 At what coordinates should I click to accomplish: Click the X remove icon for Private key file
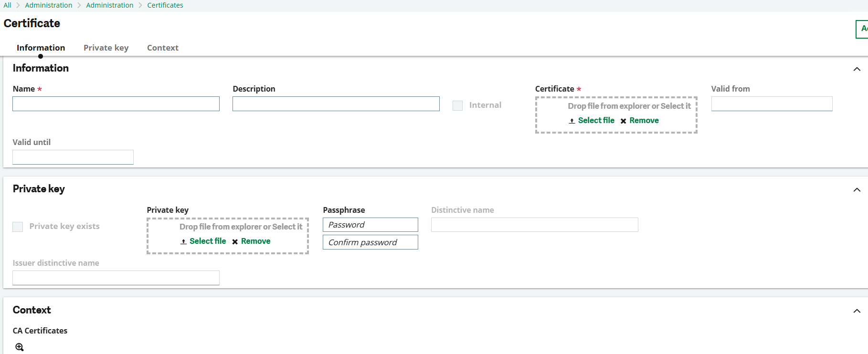(235, 242)
